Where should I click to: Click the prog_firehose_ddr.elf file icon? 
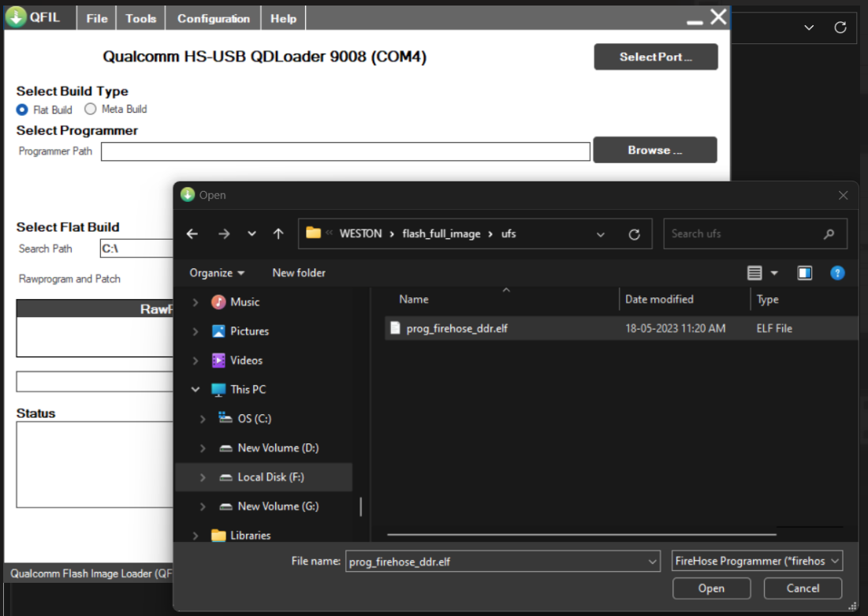click(395, 328)
